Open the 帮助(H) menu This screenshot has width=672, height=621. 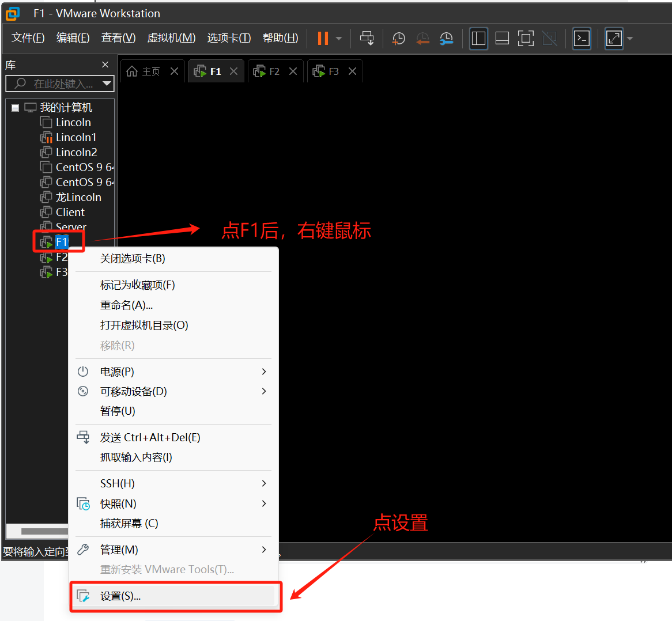click(280, 38)
